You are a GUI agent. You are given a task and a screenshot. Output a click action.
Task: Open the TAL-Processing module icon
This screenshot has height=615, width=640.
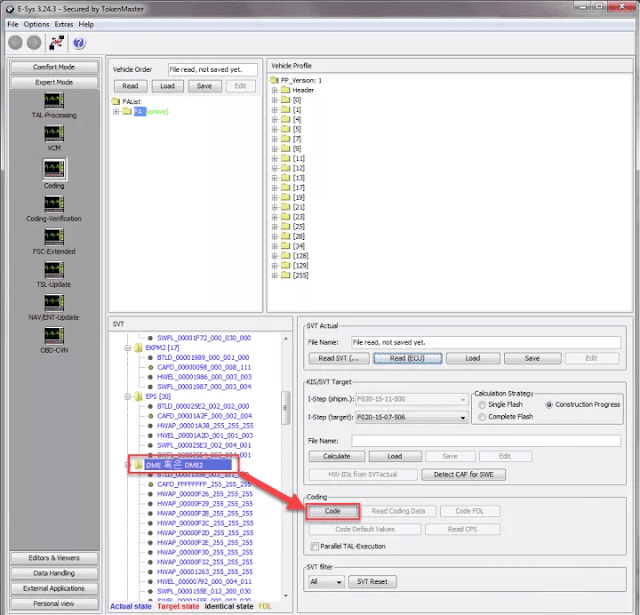[54, 100]
